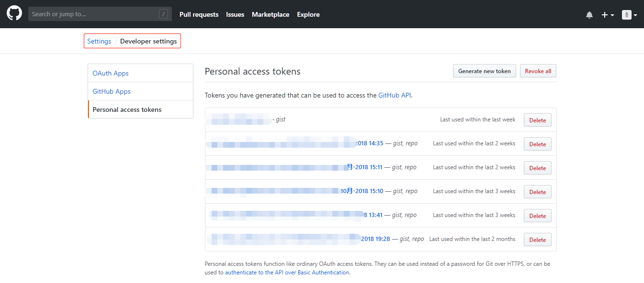Visit Marketplace in the header

pos(271,14)
